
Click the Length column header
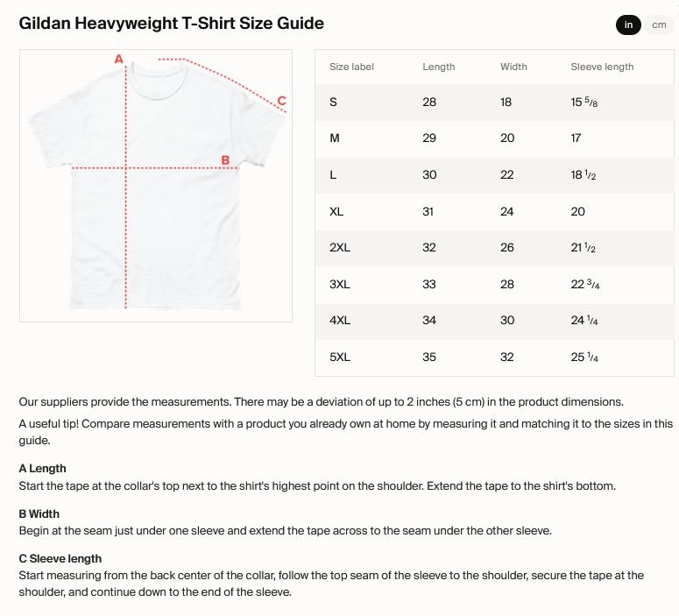[x=439, y=67]
